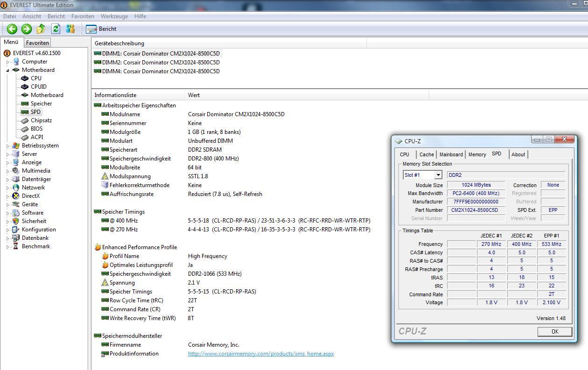This screenshot has width=588, height=370.
Task: Select DIMM1 Corsair Dominator module
Action: pos(157,54)
